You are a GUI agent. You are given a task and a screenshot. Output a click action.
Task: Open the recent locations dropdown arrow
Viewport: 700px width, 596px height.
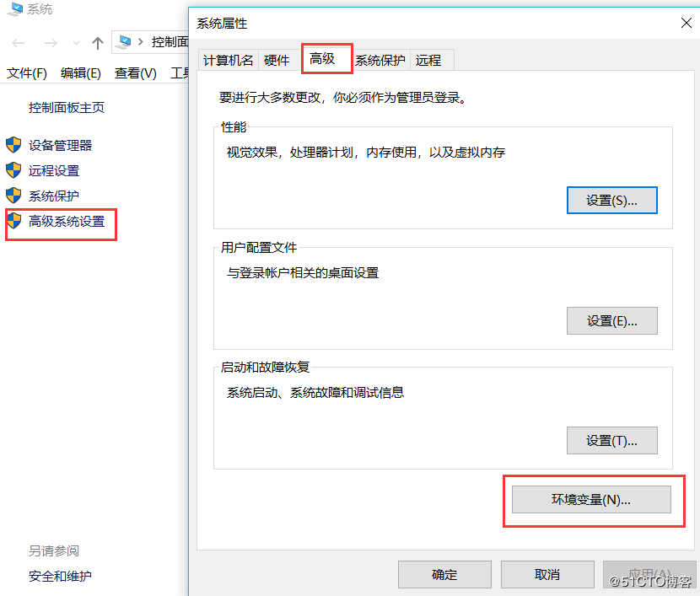(76, 42)
